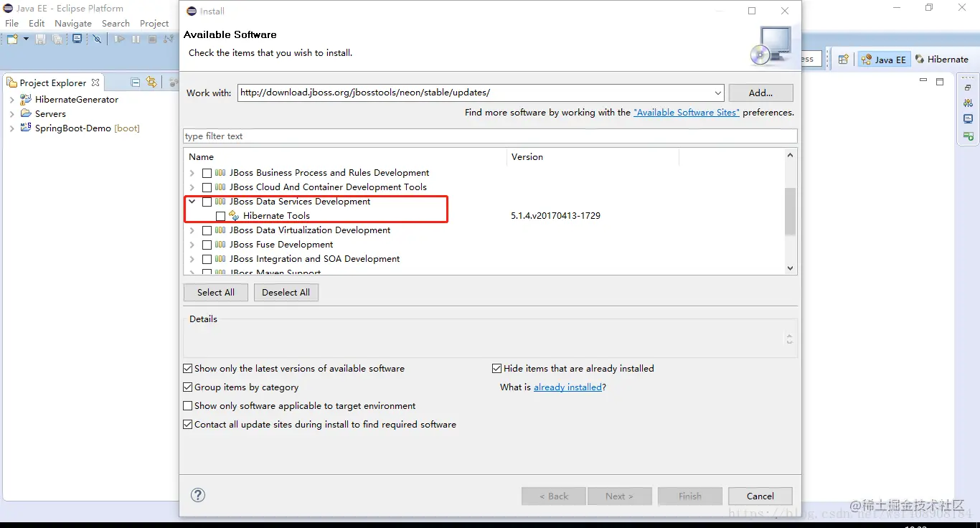Open the Console monitor icon in the main toolbar
This screenshot has width=980, height=528.
(x=77, y=39)
